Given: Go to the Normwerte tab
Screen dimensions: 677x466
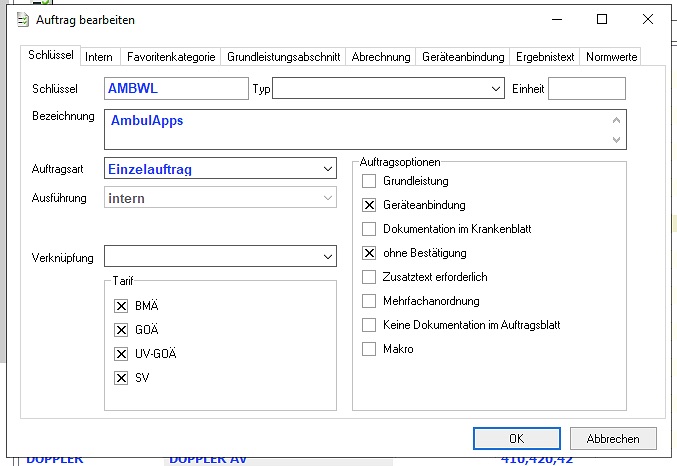Looking at the screenshot, I should coord(610,57).
